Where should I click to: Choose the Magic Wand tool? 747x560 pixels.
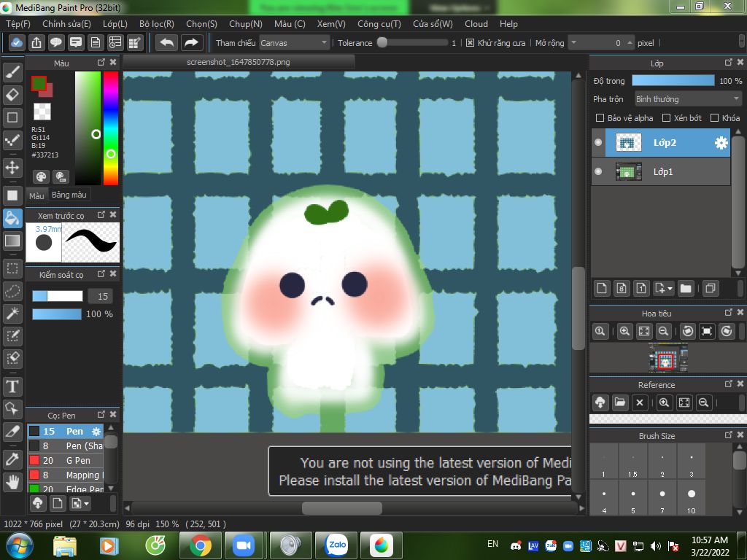(x=12, y=314)
